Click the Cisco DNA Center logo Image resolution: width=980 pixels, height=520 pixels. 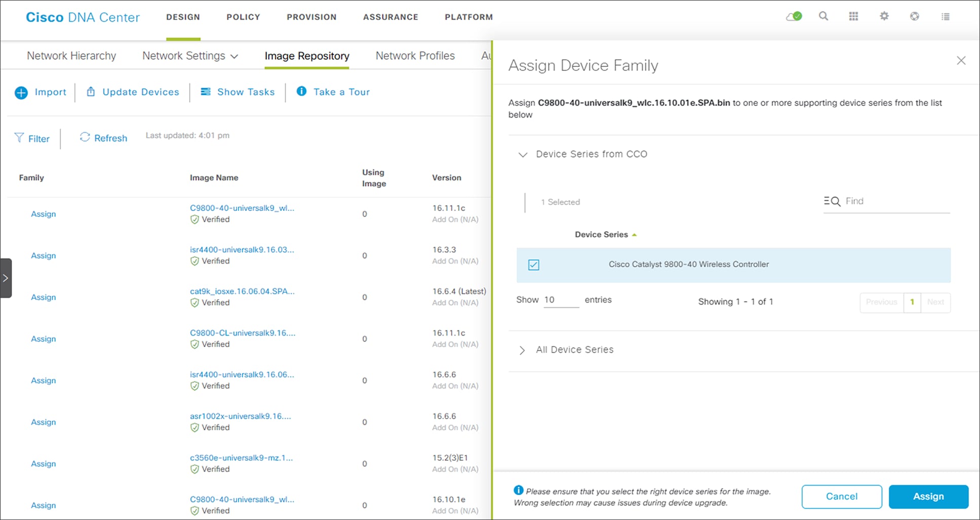(83, 17)
